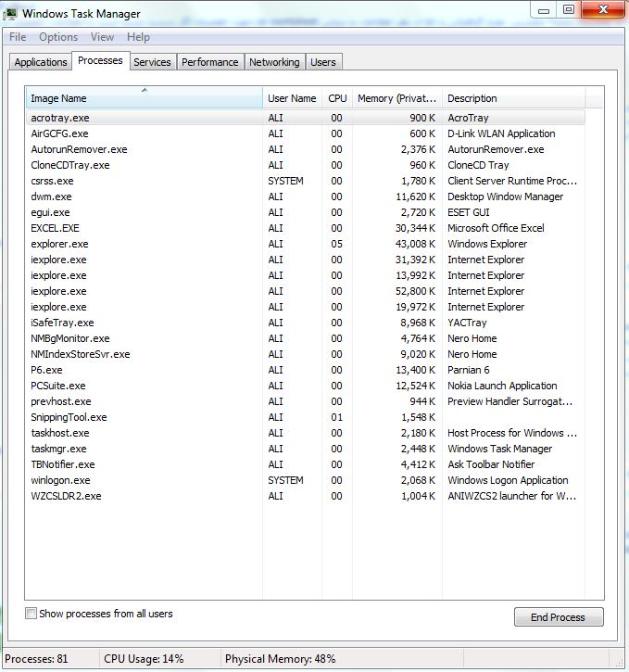Sort by CPU column header
Screen dimensions: 629x672
point(337,98)
